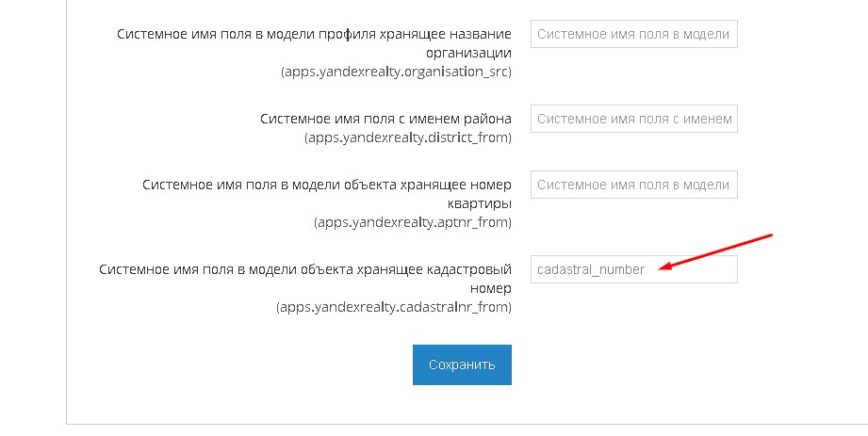Click the word 'номер' under кадастровый label
868x436 pixels.
pyautogui.click(x=491, y=288)
